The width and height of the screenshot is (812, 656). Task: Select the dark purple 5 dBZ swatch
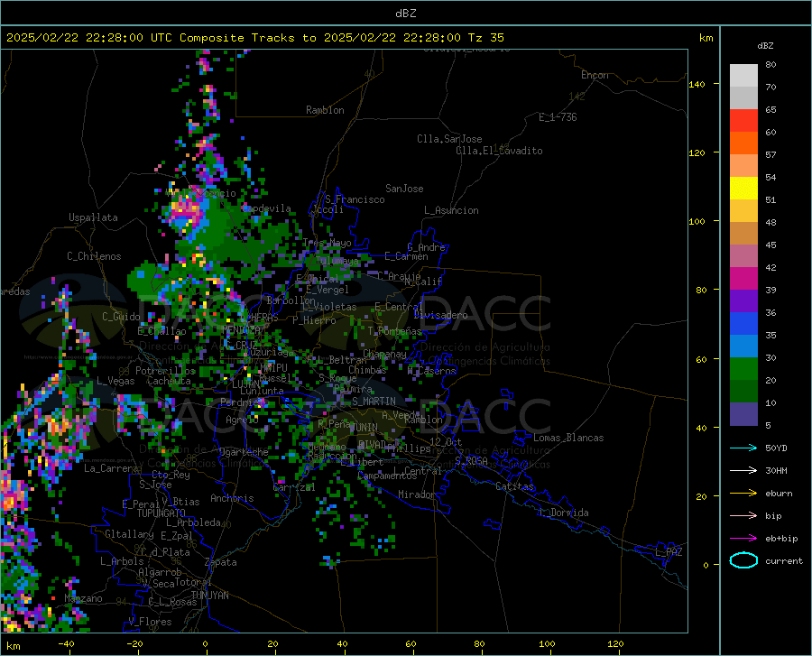pyautogui.click(x=743, y=414)
